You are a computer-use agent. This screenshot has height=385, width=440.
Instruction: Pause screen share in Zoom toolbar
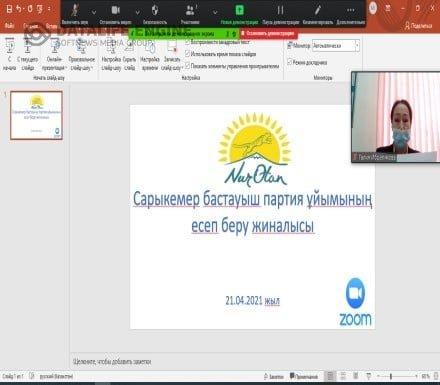coord(281,13)
